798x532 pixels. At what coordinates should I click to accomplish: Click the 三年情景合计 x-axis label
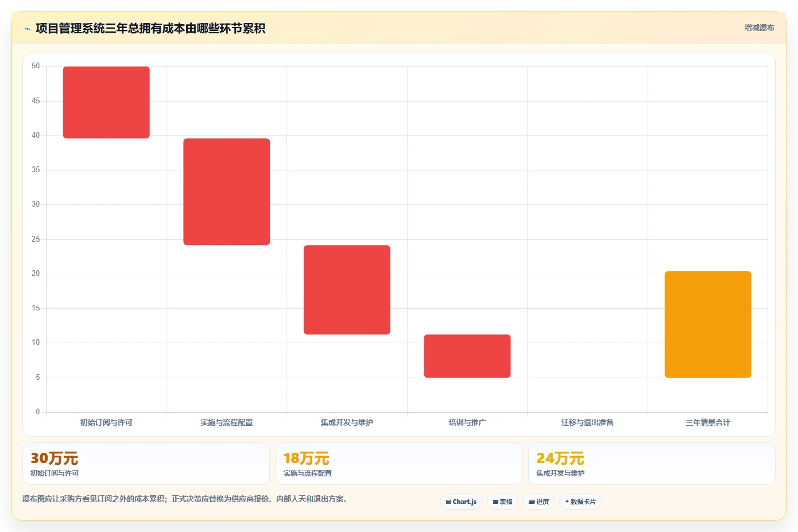pyautogui.click(x=708, y=422)
